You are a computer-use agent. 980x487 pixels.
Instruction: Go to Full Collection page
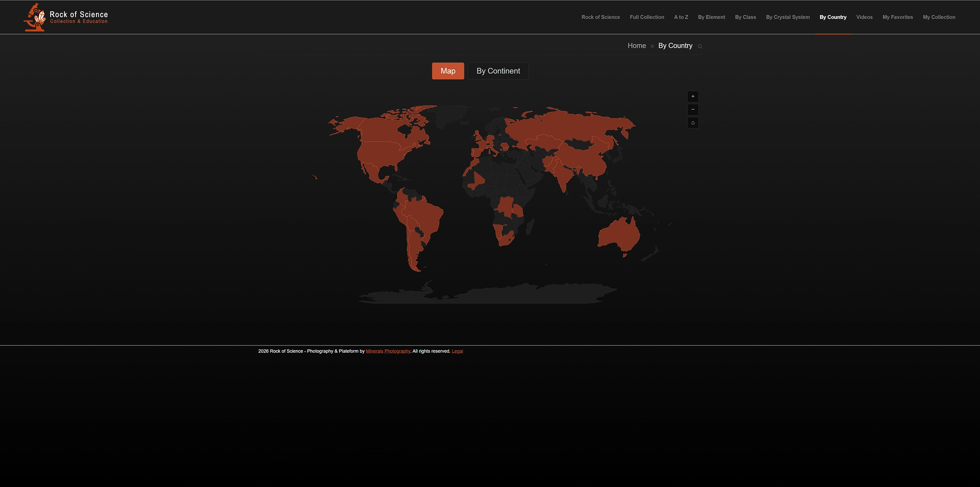click(x=647, y=17)
